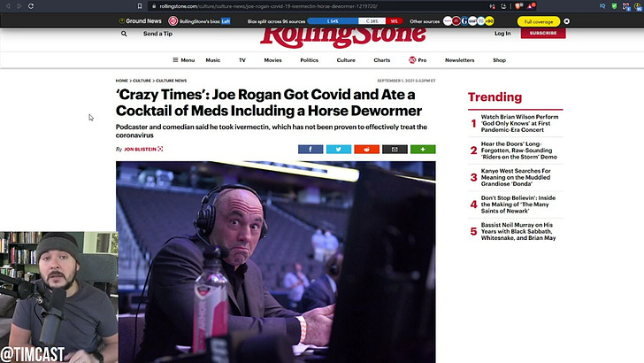
Task: Open trending 'Many Saints of Newark' story
Action: [x=517, y=205]
